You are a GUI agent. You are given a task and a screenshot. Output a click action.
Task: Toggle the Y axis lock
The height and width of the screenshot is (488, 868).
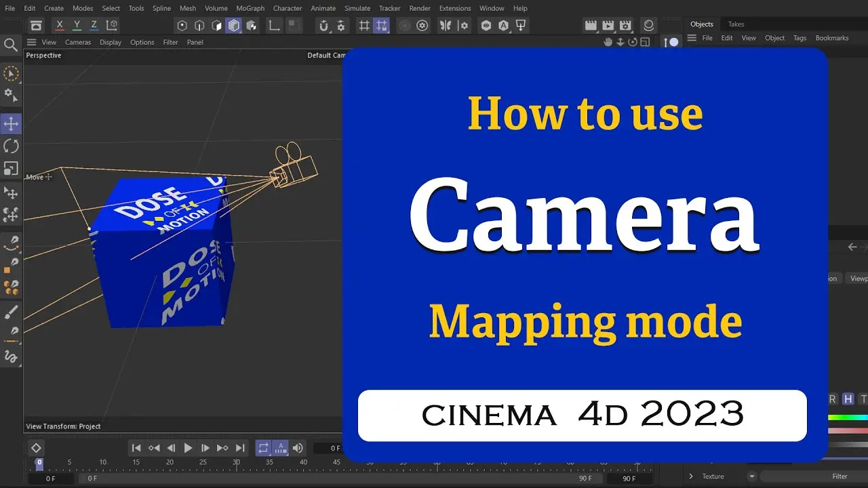77,25
